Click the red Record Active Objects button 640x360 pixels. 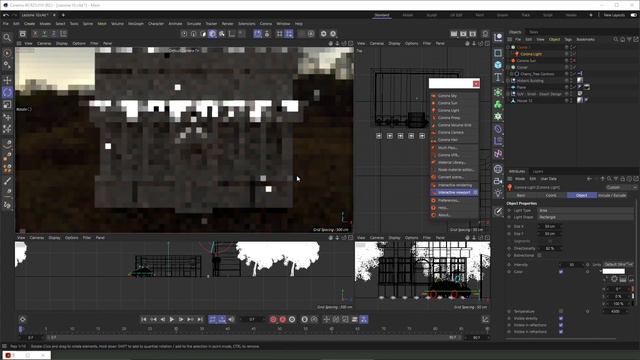(273, 319)
